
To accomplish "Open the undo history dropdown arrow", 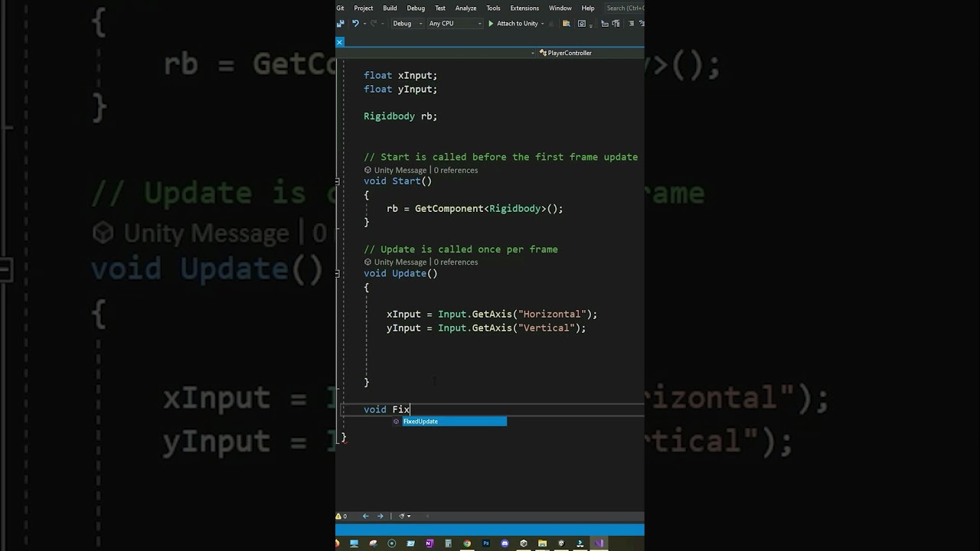I will point(364,24).
